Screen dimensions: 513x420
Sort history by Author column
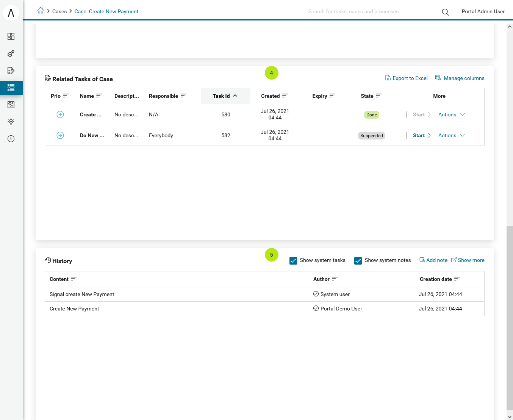[325, 279]
